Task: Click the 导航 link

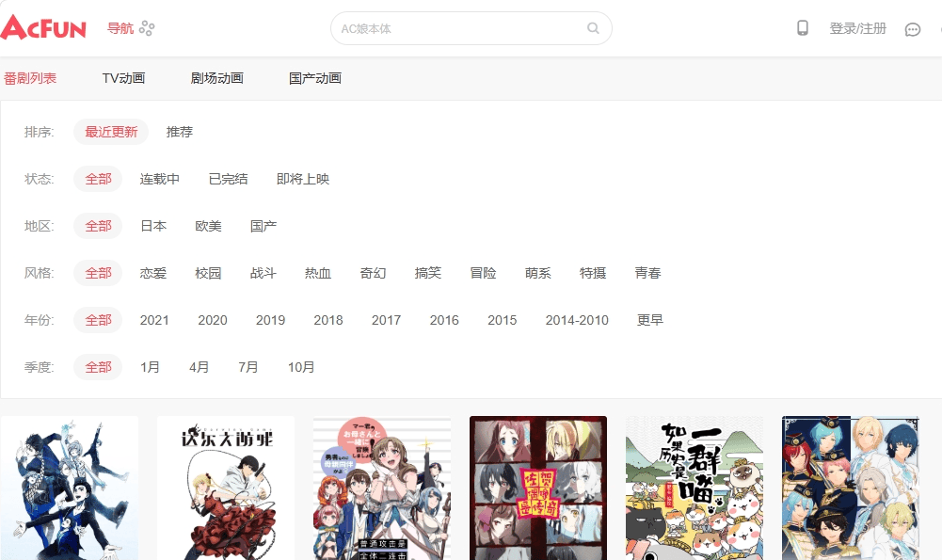Action: (x=120, y=28)
